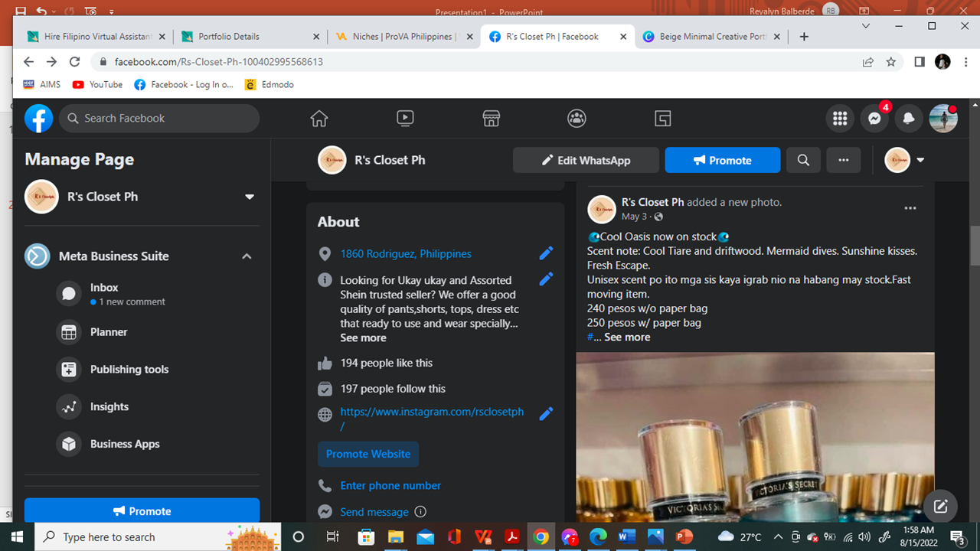Click the Send message link
The height and width of the screenshot is (551, 980).
point(374,512)
